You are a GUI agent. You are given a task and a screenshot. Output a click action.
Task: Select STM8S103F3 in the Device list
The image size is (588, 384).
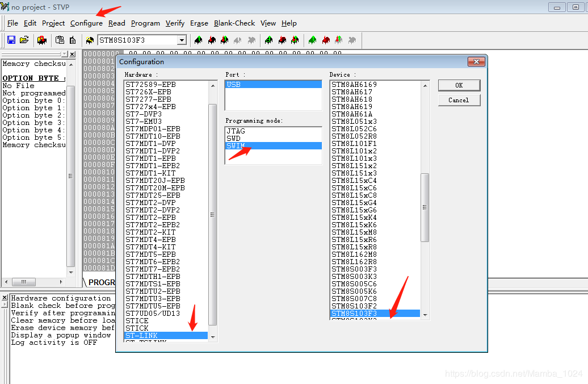pyautogui.click(x=375, y=314)
